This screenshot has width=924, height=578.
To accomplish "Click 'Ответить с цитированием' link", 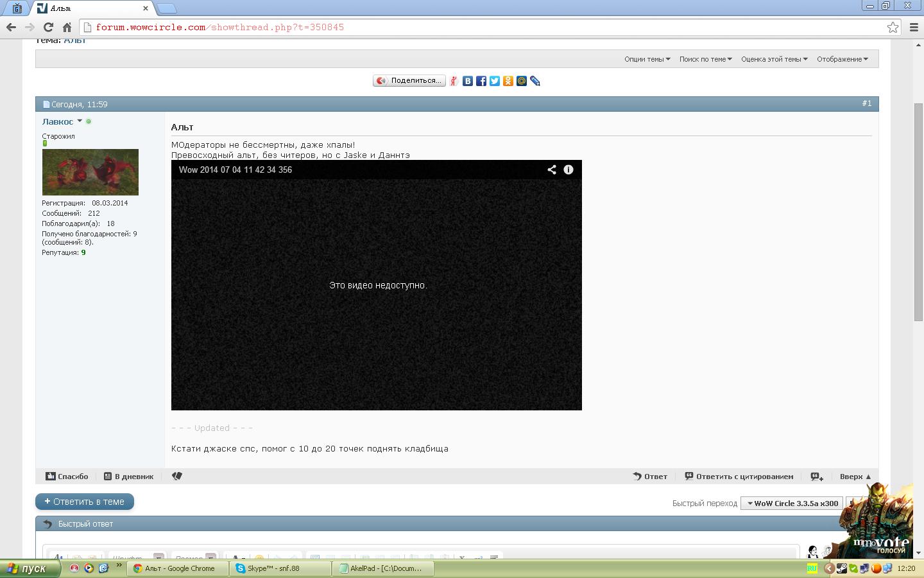I will 739,477.
